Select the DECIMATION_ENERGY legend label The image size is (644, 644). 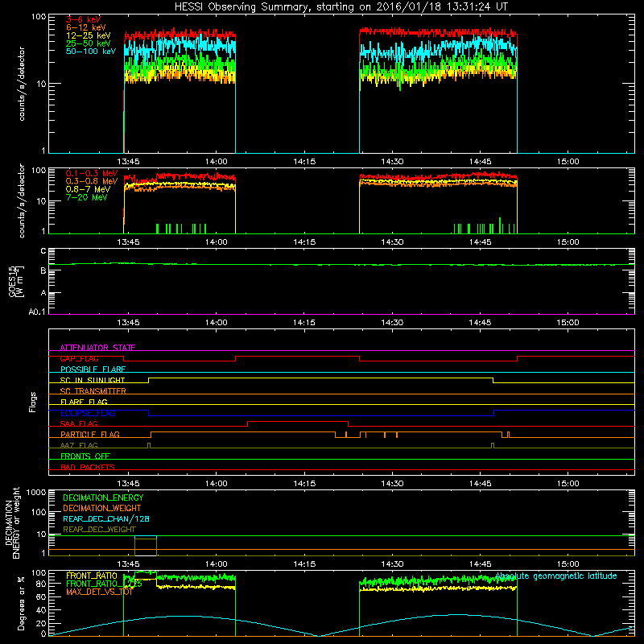pos(103,497)
